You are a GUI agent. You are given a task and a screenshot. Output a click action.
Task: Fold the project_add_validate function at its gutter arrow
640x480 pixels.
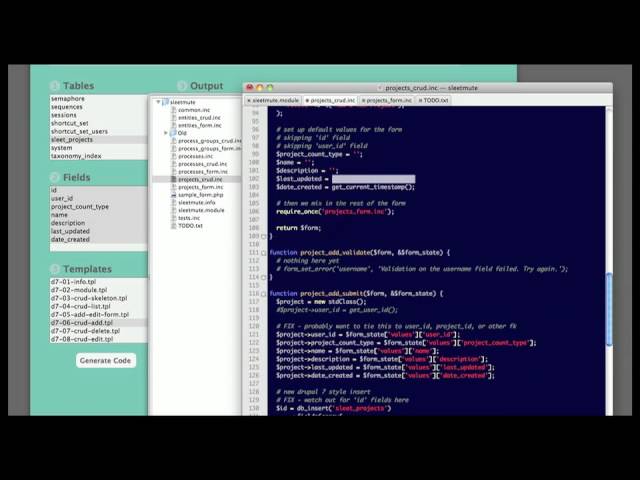265,252
